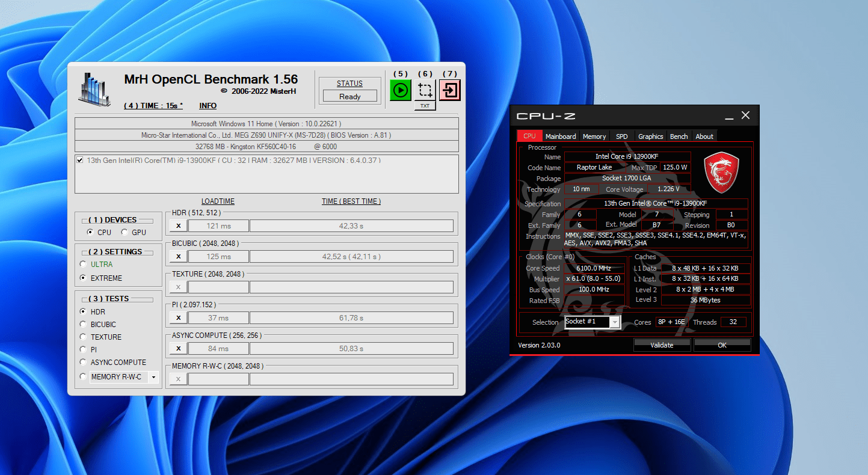The image size is (868, 475).
Task: Select the TEXTURE test radio button
Action: click(x=83, y=337)
